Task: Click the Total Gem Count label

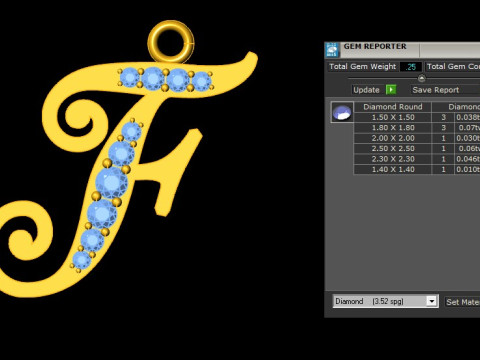Action: pyautogui.click(x=453, y=67)
